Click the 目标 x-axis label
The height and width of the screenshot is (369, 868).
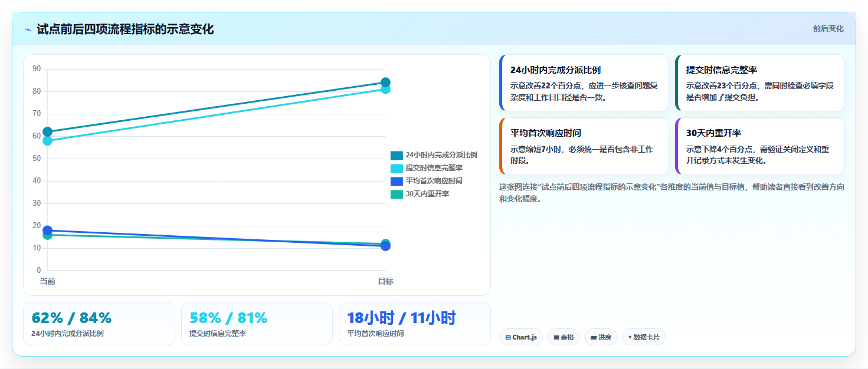pyautogui.click(x=385, y=282)
